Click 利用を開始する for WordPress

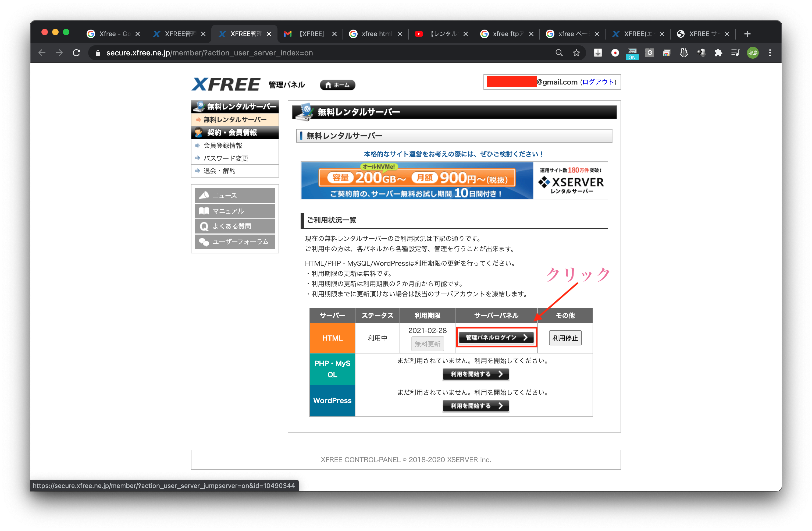click(476, 406)
